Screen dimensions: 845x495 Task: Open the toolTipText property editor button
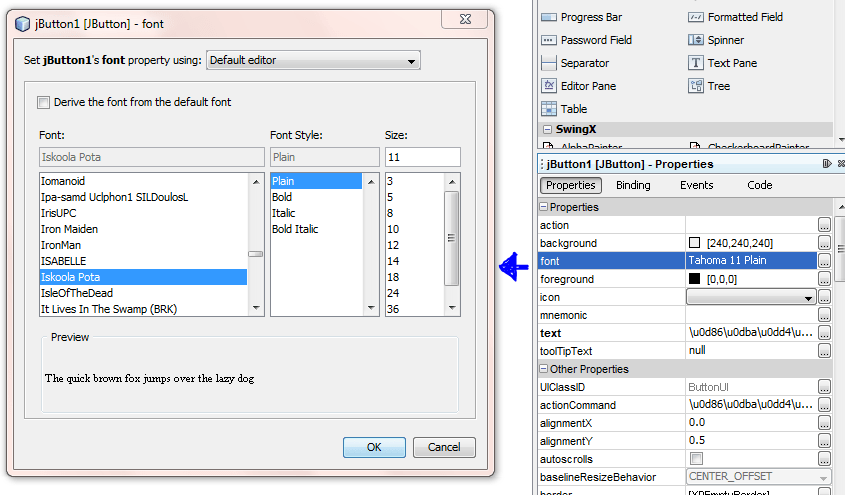(824, 351)
